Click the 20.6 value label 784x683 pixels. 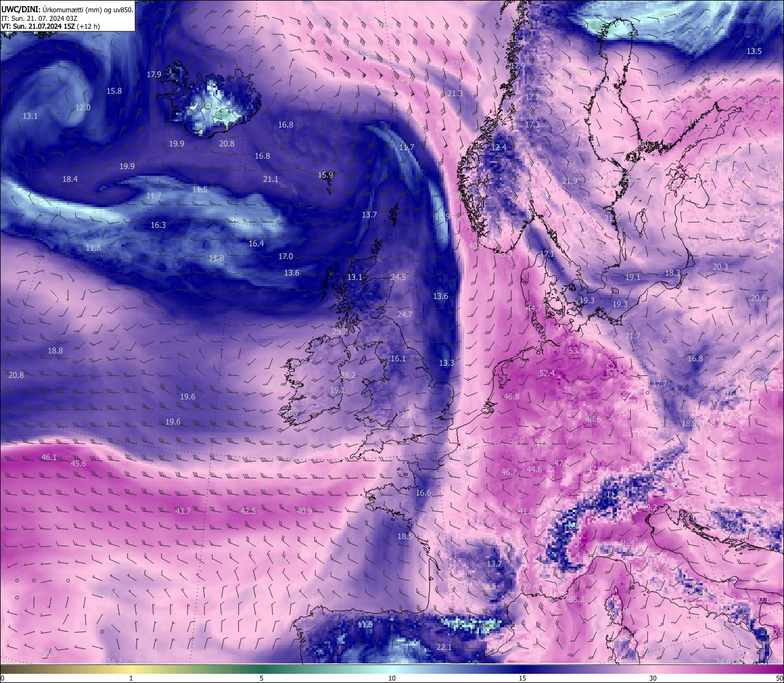tap(758, 298)
